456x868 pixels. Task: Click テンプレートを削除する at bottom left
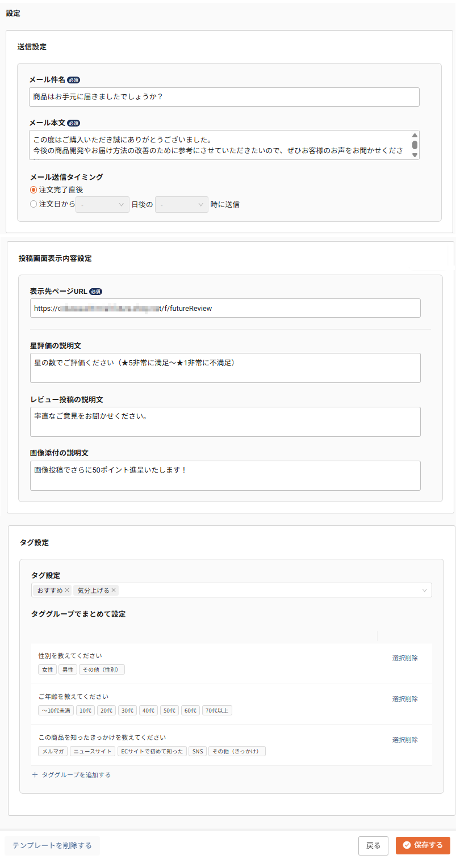[x=52, y=845]
